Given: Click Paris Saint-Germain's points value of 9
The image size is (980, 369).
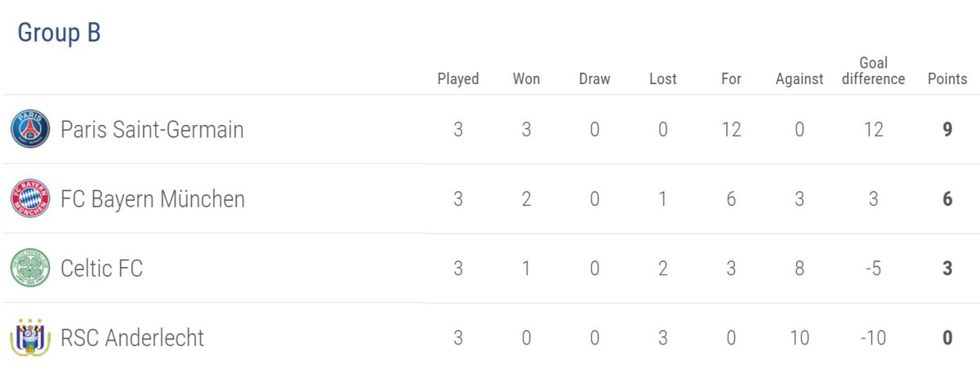Looking at the screenshot, I should (947, 130).
